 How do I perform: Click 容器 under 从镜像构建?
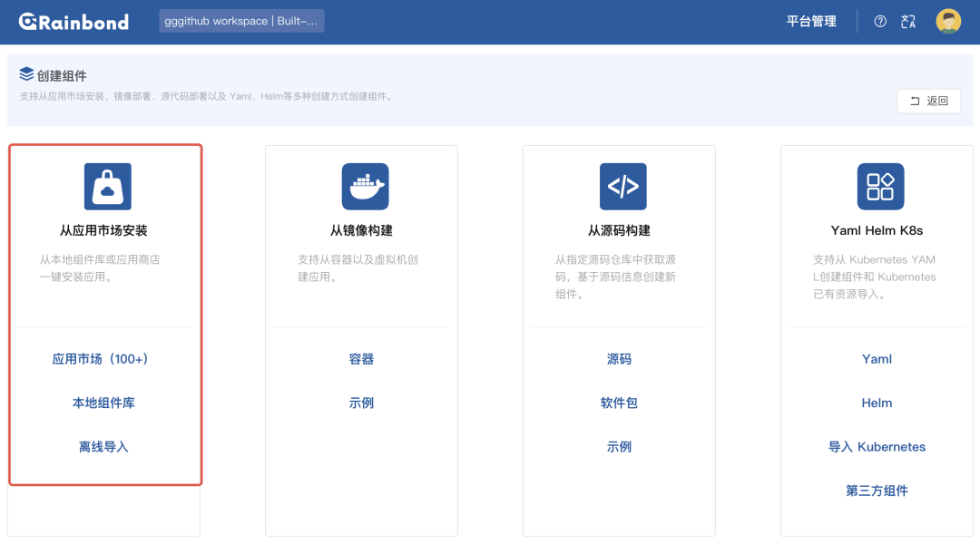pyautogui.click(x=361, y=358)
